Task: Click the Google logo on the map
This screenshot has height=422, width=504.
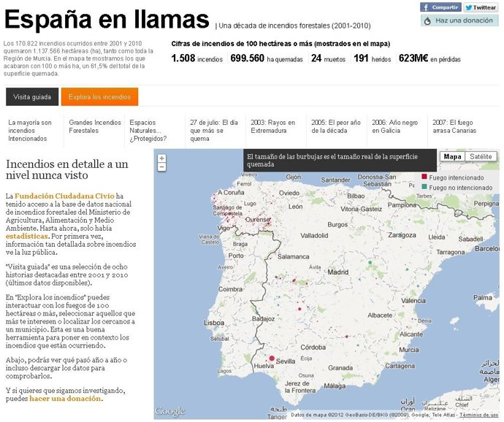Action: coord(169,411)
